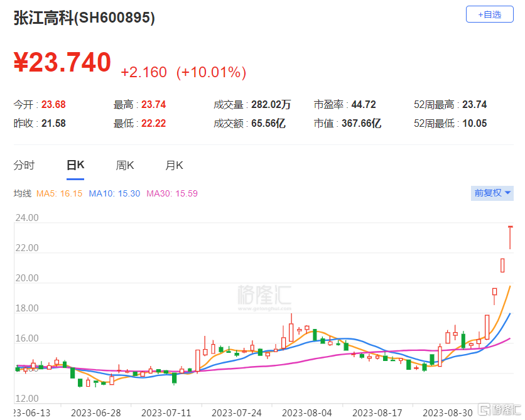Expand the 前复权 dropdown
This screenshot has width=525, height=420.
point(492,193)
